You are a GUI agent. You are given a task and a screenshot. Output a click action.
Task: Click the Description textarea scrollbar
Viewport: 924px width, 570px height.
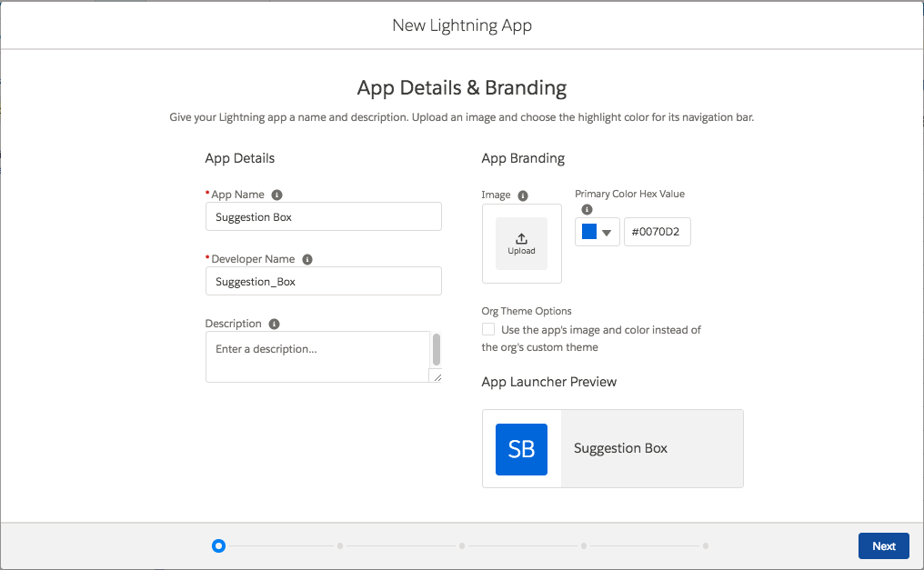click(435, 350)
